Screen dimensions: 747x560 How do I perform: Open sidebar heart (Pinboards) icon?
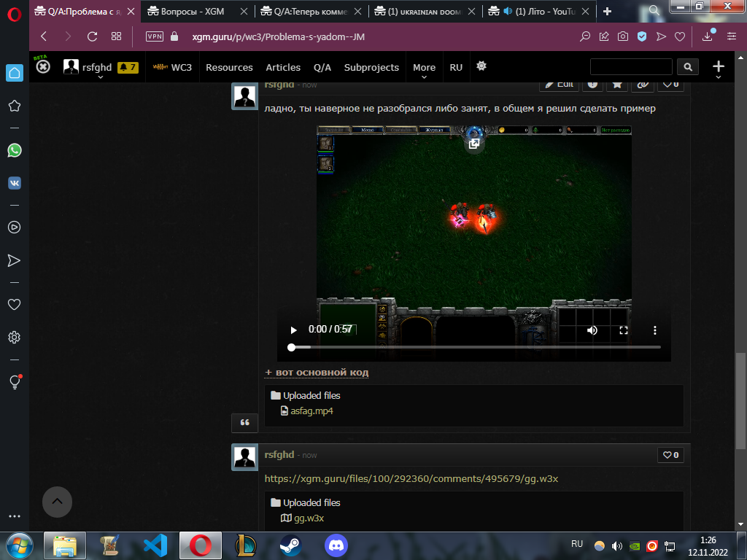pyautogui.click(x=15, y=304)
